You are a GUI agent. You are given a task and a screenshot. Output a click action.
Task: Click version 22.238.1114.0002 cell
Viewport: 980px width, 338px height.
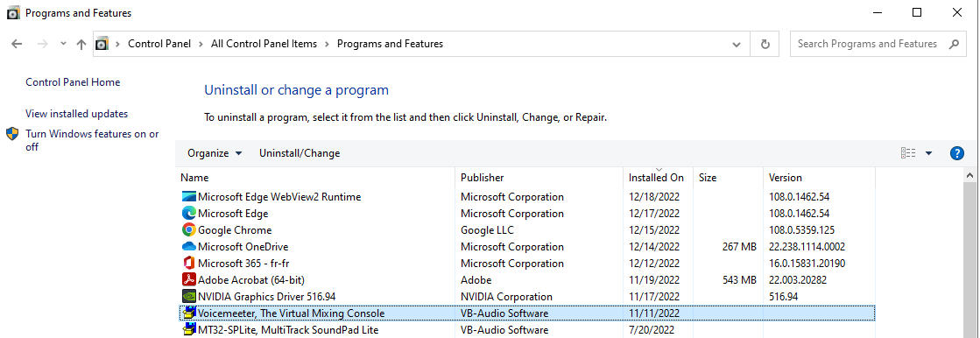[807, 247]
